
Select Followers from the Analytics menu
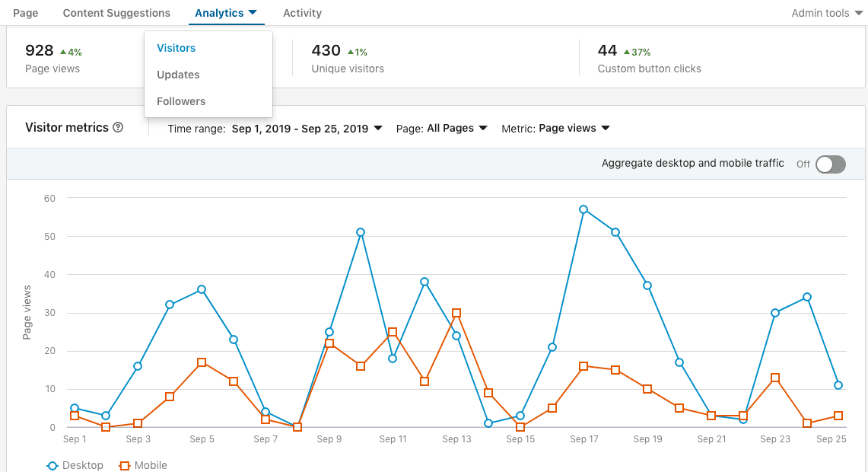(x=181, y=100)
